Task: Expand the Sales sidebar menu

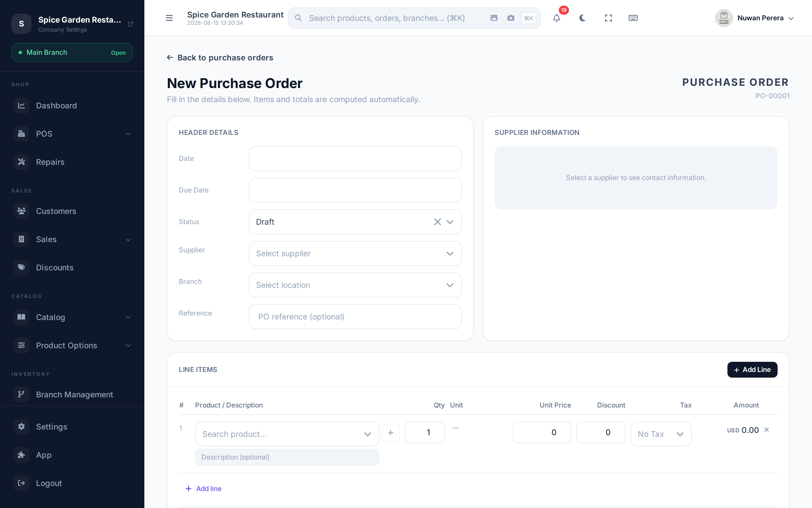Action: tap(72, 239)
